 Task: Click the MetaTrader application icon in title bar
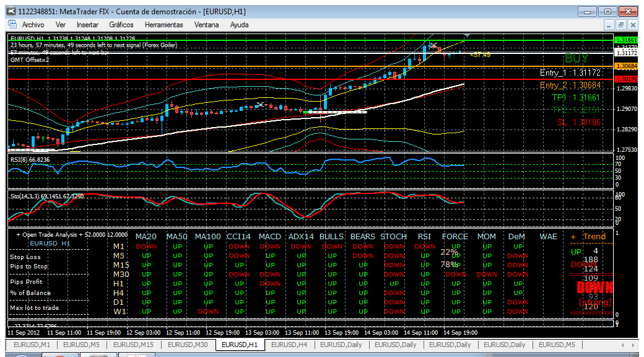[12, 11]
